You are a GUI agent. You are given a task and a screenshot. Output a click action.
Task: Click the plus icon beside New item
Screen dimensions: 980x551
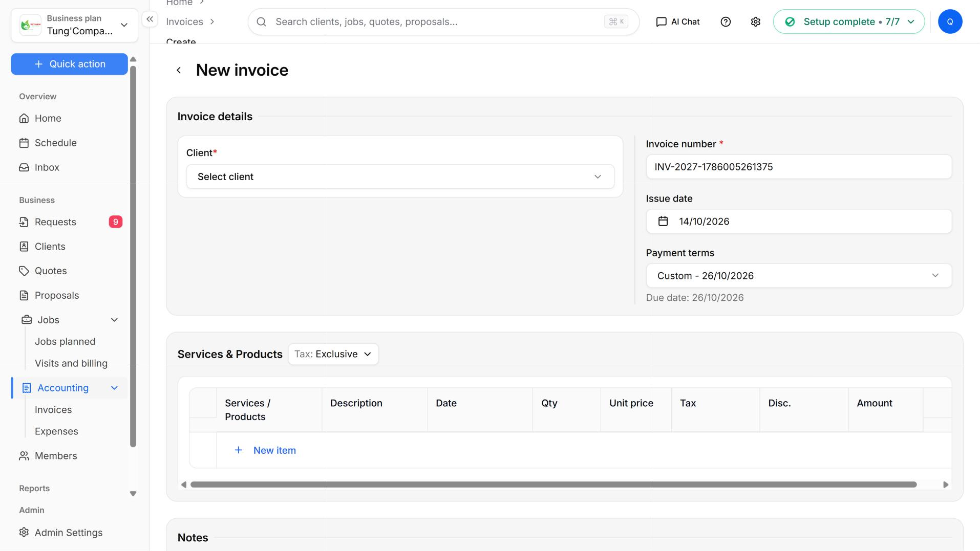point(239,450)
